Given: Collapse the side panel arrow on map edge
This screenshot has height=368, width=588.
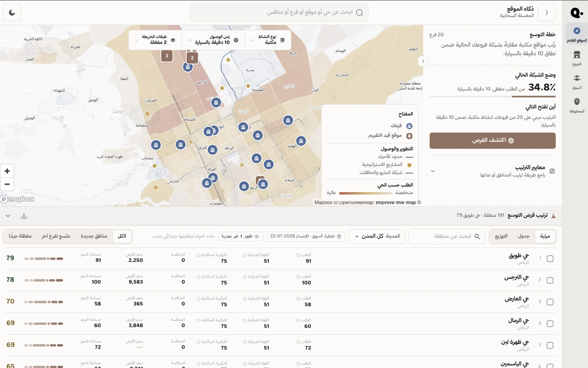Looking at the screenshot, I should click(423, 61).
